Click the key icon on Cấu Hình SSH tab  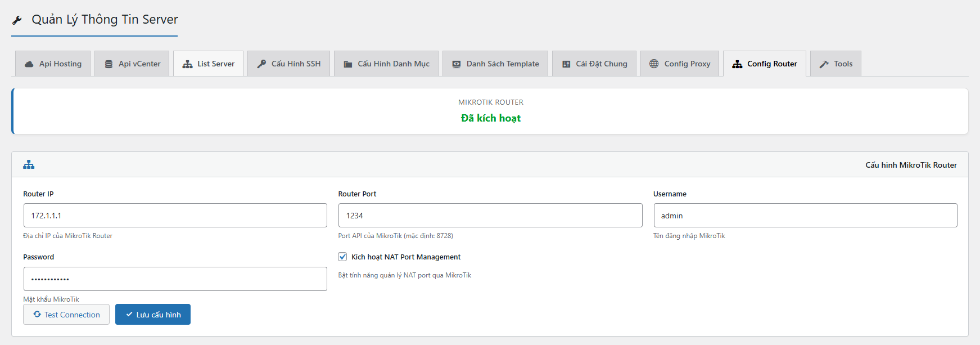pos(261,64)
